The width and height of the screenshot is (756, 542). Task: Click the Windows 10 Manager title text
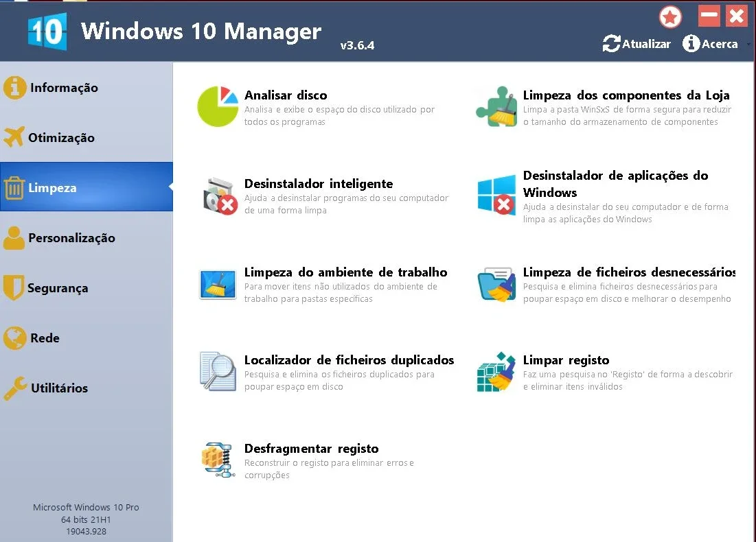201,32
